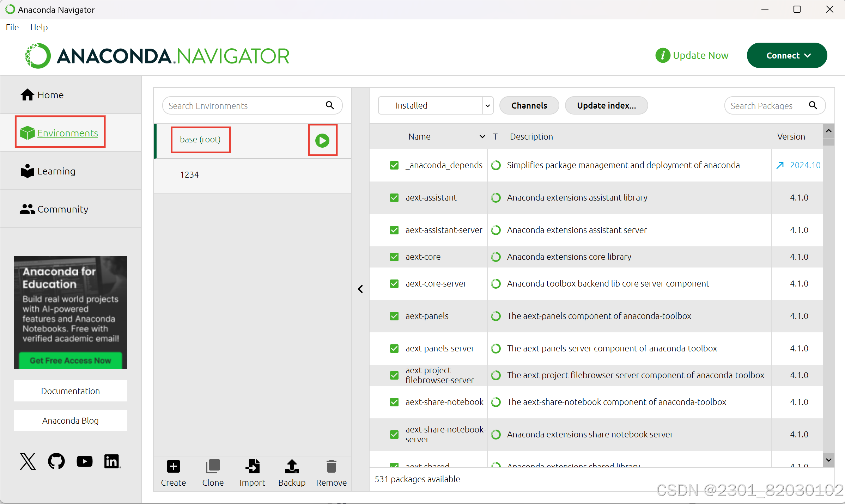Click the Search Environments magnifier icon
Screen dimensions: 845x504
pos(330,105)
